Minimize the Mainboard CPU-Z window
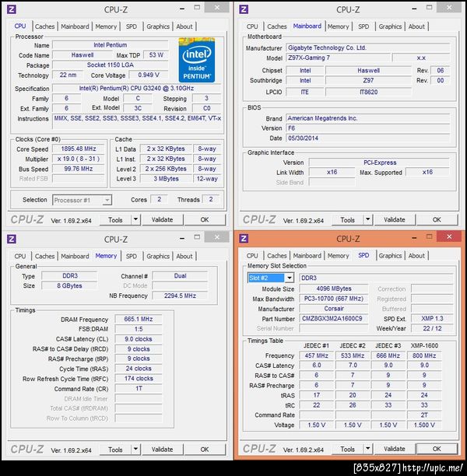Viewport: 467px width, 476px height. point(414,9)
